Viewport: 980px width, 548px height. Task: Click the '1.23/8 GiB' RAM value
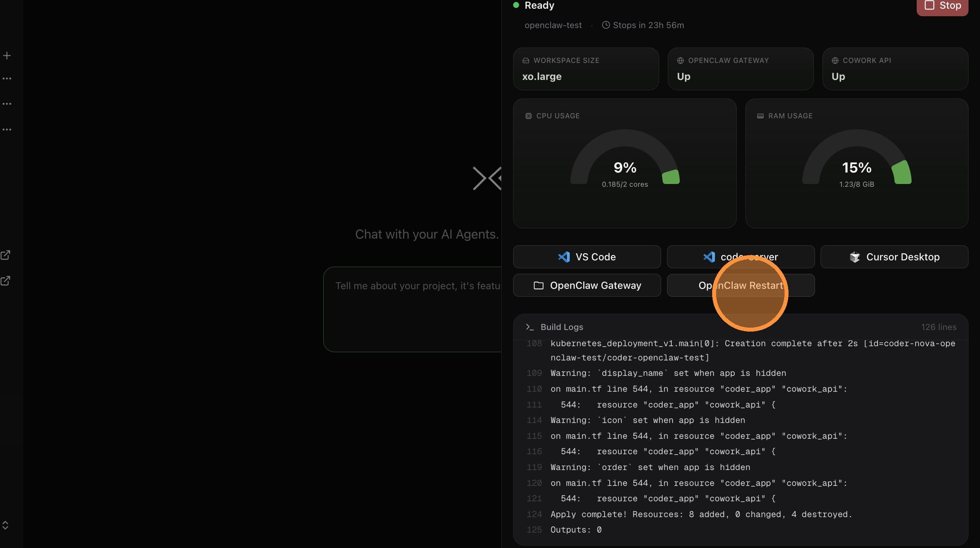coord(857,184)
